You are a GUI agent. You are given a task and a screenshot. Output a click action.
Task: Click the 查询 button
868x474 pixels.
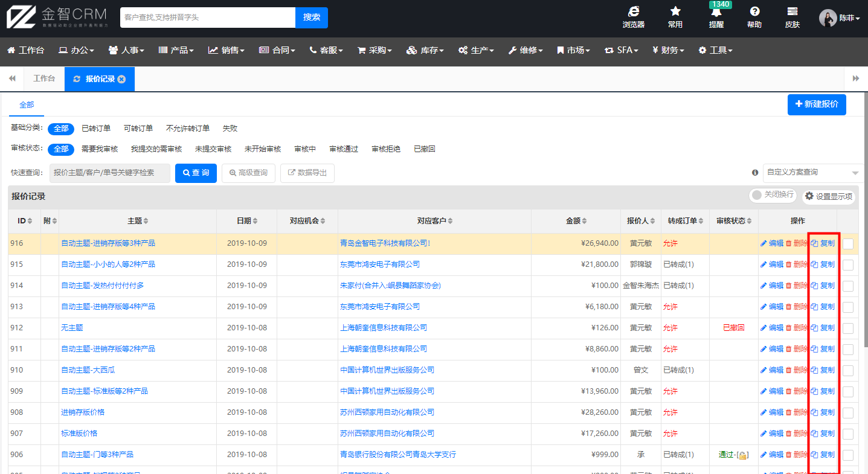point(196,173)
